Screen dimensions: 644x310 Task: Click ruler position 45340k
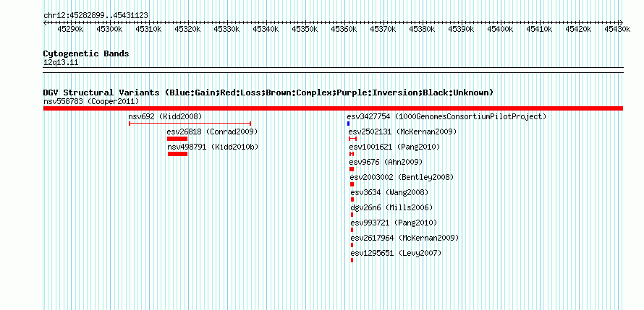[266, 29]
